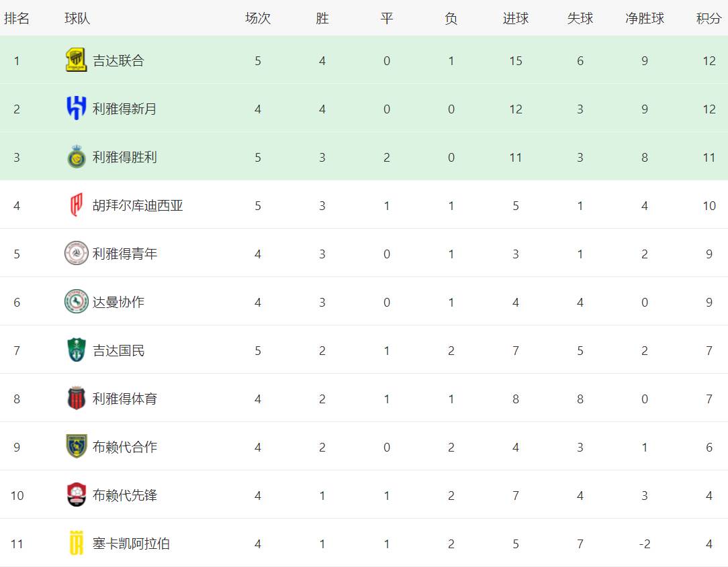This screenshot has width=728, height=567.
Task: Open the 达曼协作 green badge
Action: coord(76,301)
